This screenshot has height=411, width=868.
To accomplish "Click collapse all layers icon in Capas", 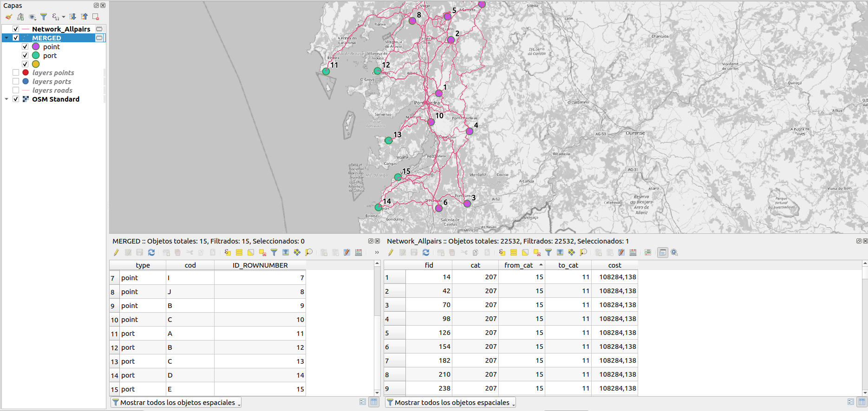I will [84, 17].
